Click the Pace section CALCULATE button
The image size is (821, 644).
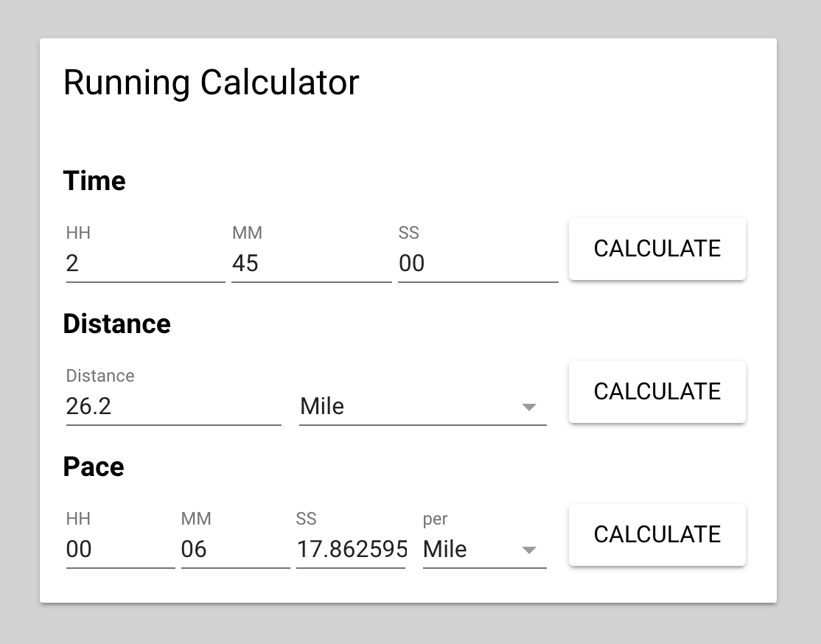pyautogui.click(x=657, y=534)
